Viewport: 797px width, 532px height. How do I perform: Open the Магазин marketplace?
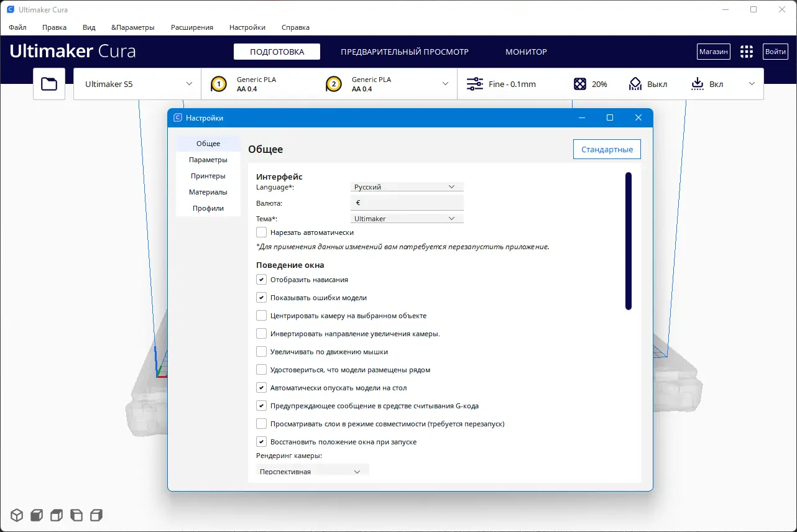click(x=713, y=52)
